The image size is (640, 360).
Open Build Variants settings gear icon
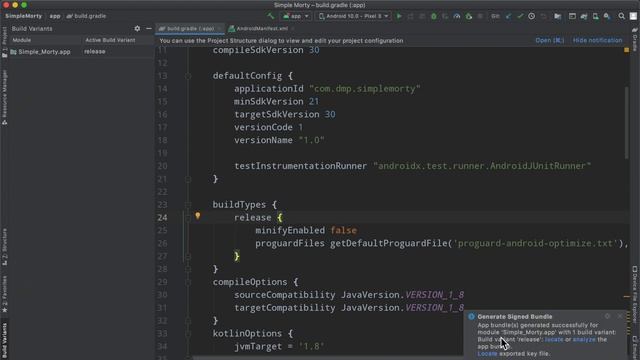point(137,29)
